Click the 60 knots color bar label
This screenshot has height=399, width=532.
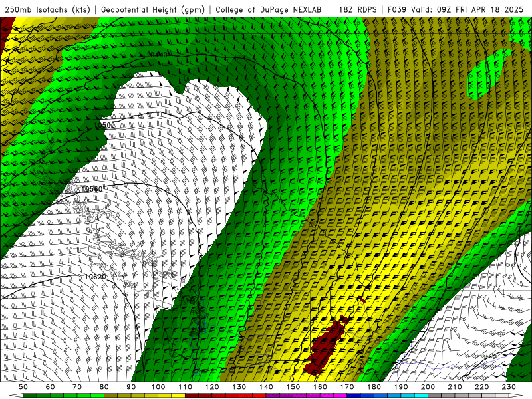coord(51,387)
